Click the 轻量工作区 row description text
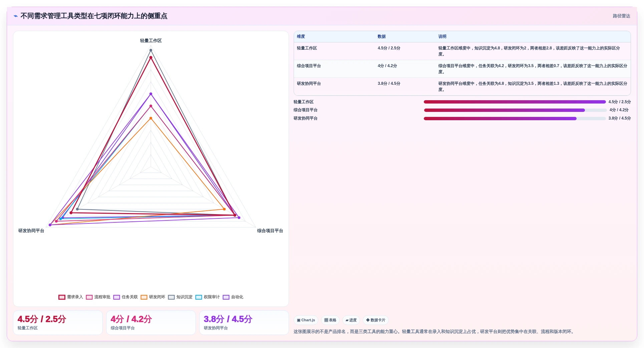 pos(529,51)
